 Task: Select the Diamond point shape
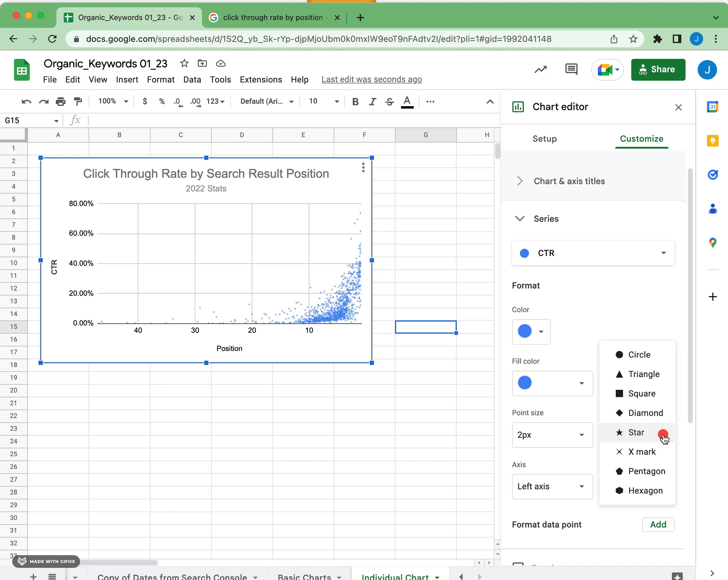coord(645,413)
